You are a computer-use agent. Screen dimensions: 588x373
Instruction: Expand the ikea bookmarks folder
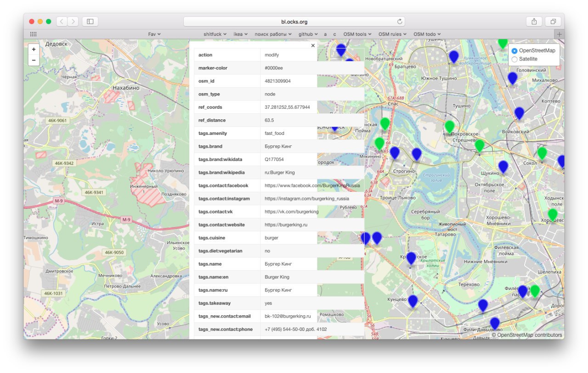pos(241,34)
